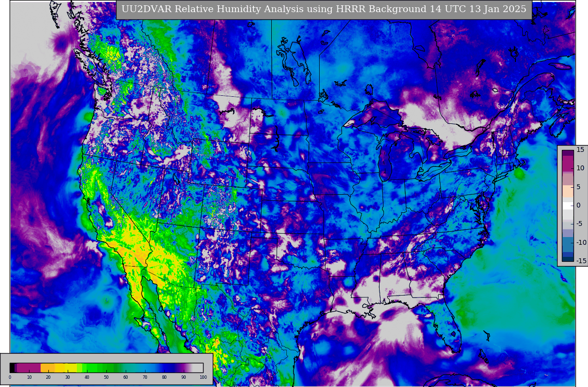Viewport: 588px width, 387px height.
Task: Click the '0' label on the bottom humidity colorbar
Action: [x=10, y=377]
